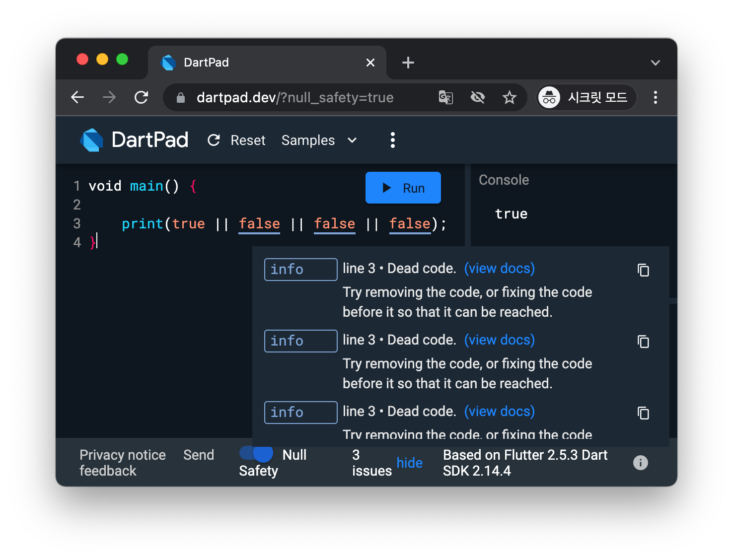Expand the tab search chevron

656,63
